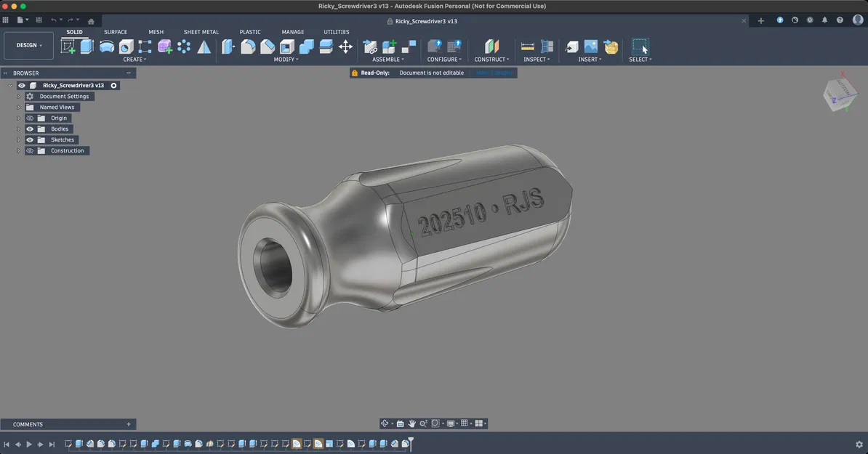Expand the Named Views node

point(18,108)
